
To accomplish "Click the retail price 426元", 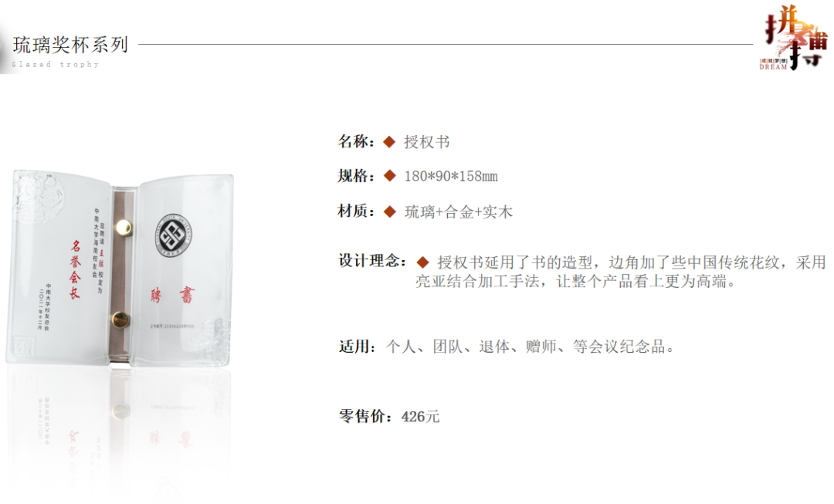I will [x=420, y=416].
